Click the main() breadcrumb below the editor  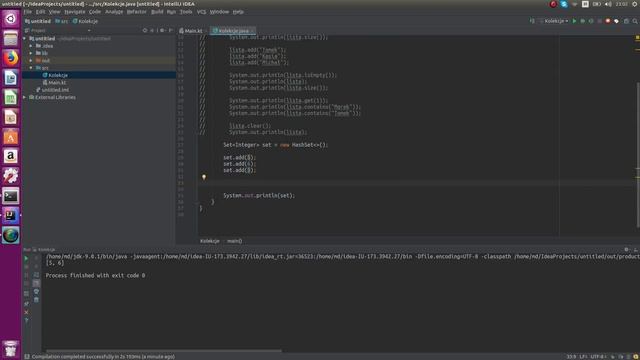[234, 241]
